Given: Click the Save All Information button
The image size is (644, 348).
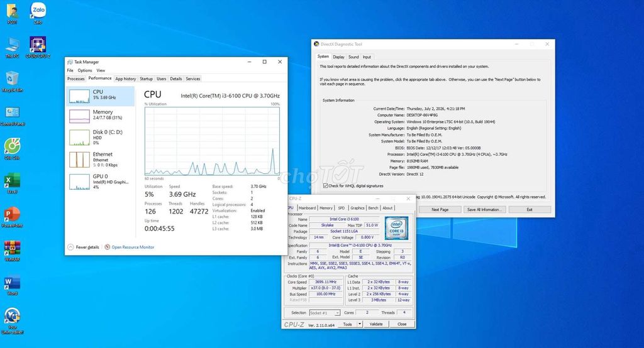Looking at the screenshot, I should click(x=485, y=209).
